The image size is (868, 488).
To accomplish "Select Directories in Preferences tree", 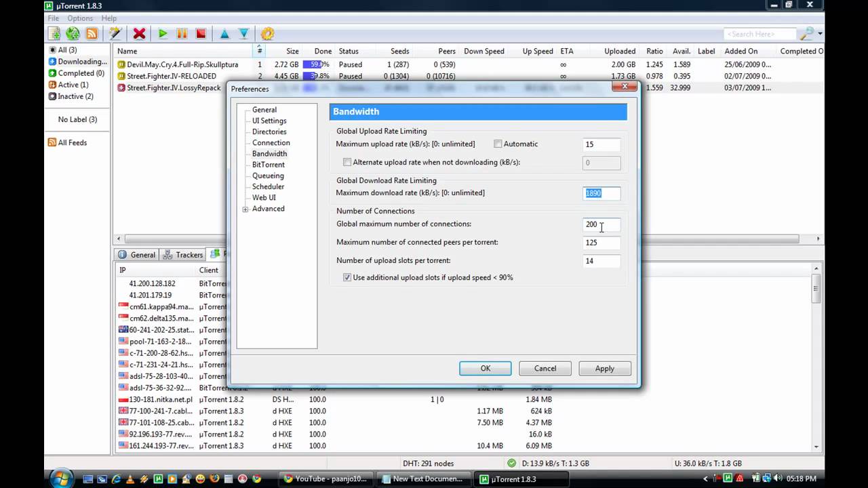I will (x=269, y=131).
